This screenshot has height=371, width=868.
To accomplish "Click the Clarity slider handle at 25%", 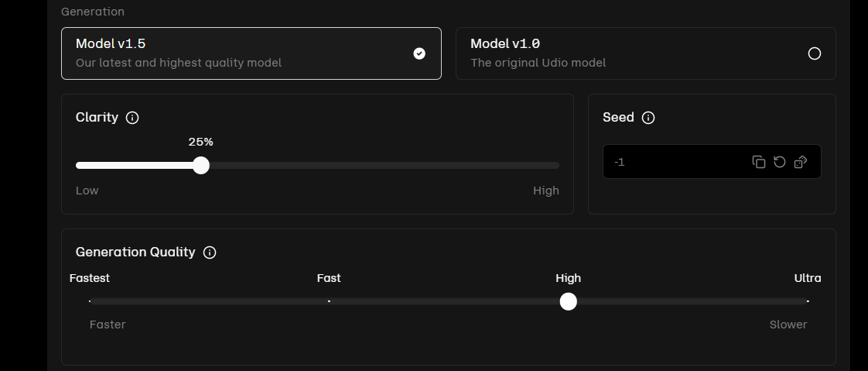I will 201,165.
